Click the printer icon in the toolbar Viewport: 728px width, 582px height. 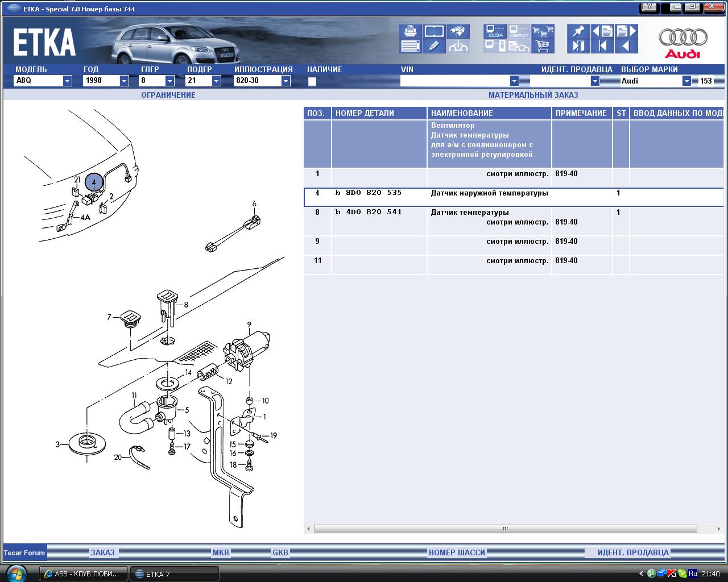click(409, 31)
